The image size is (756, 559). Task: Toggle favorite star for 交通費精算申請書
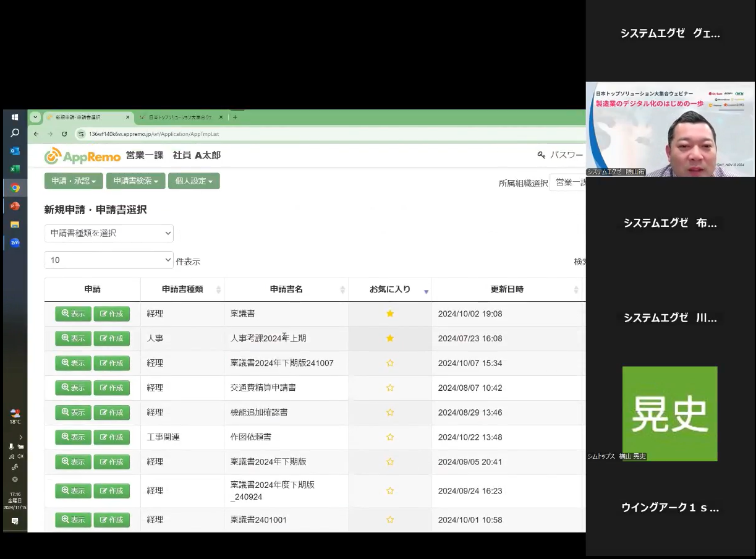point(390,388)
